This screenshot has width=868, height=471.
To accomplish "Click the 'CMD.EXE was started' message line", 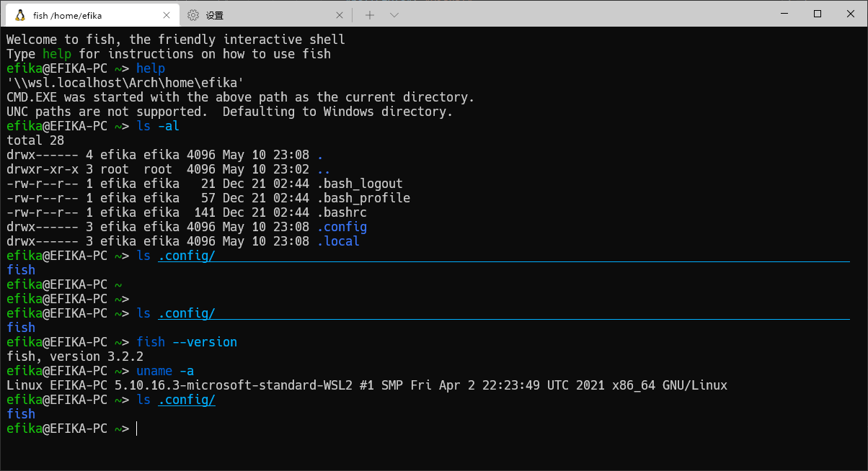I will coord(241,97).
